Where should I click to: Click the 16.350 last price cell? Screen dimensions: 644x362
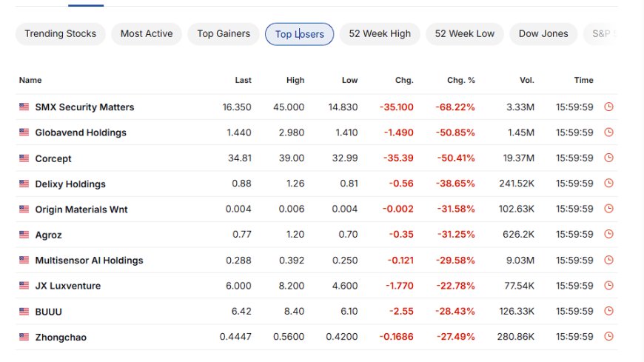click(x=237, y=107)
